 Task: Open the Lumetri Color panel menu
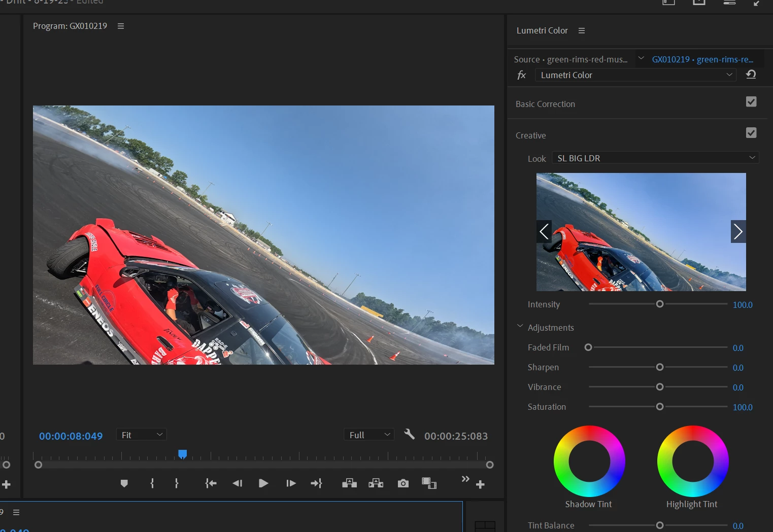coord(582,30)
